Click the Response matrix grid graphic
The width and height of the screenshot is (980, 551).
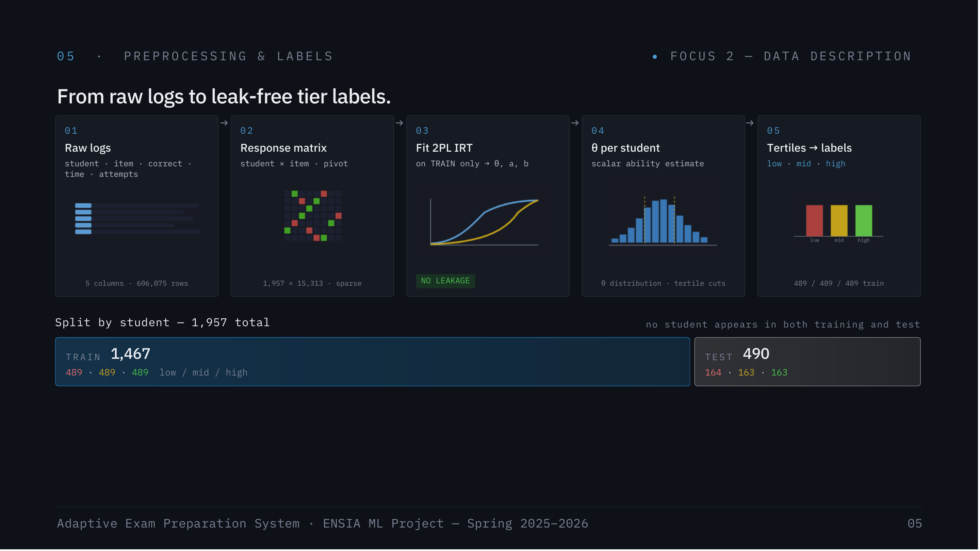(313, 216)
